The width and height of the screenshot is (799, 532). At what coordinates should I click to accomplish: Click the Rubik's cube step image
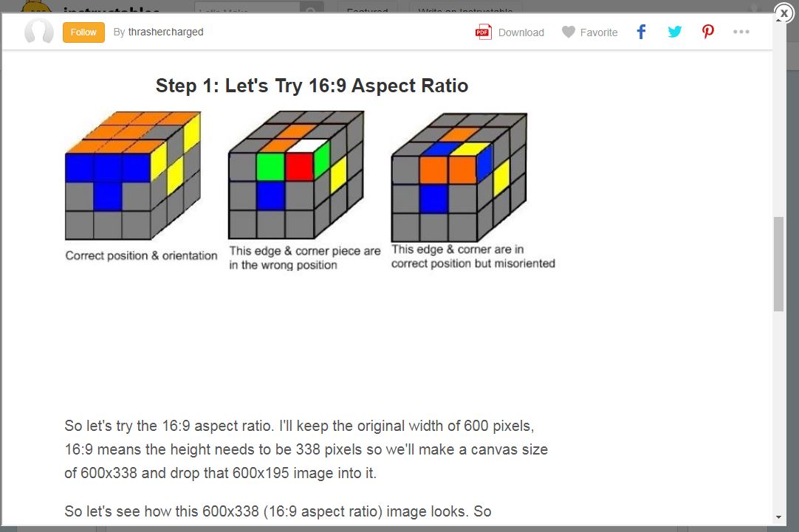[310, 190]
